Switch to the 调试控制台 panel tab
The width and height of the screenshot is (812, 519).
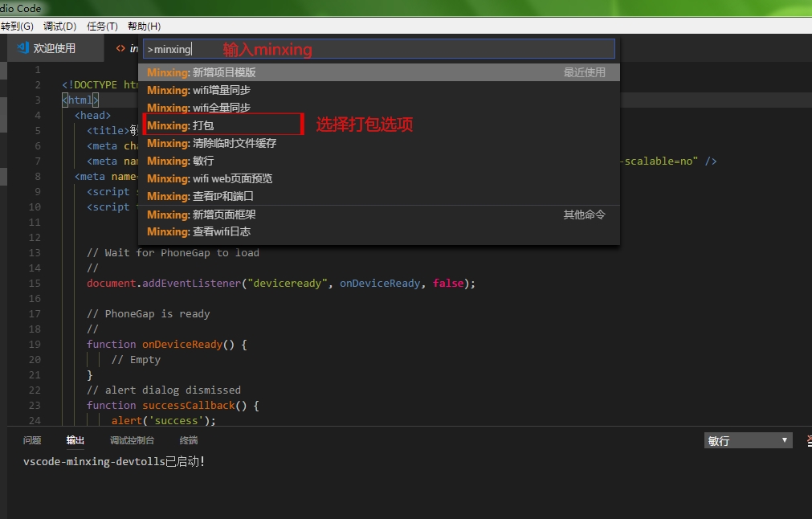pyautogui.click(x=132, y=440)
